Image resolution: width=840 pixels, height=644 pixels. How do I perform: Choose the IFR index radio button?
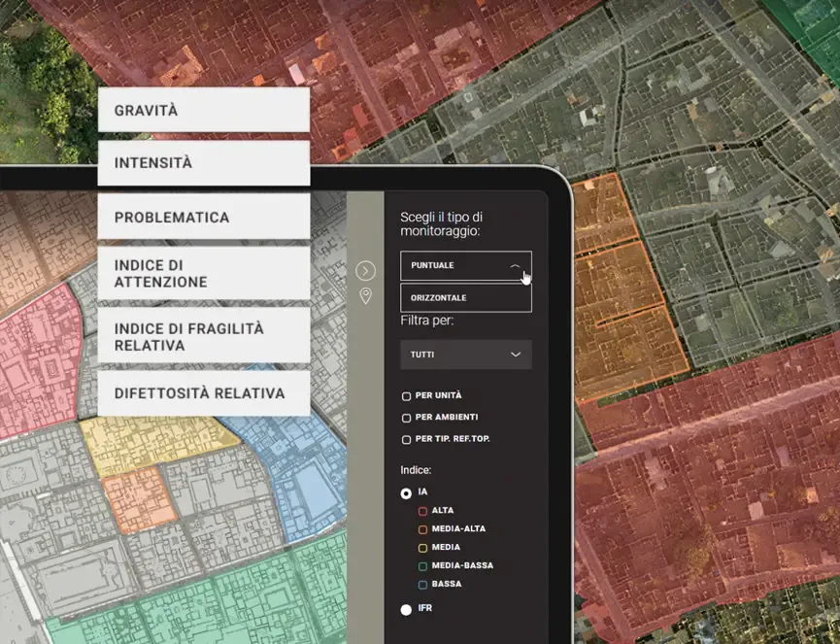click(406, 609)
